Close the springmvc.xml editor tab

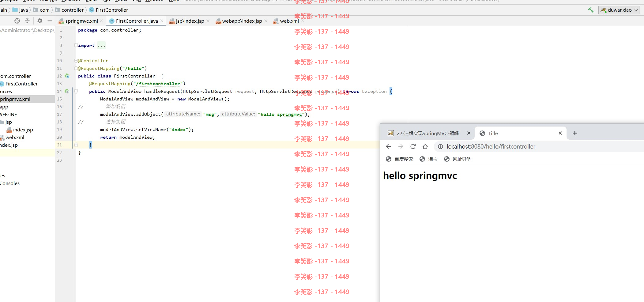101,21
